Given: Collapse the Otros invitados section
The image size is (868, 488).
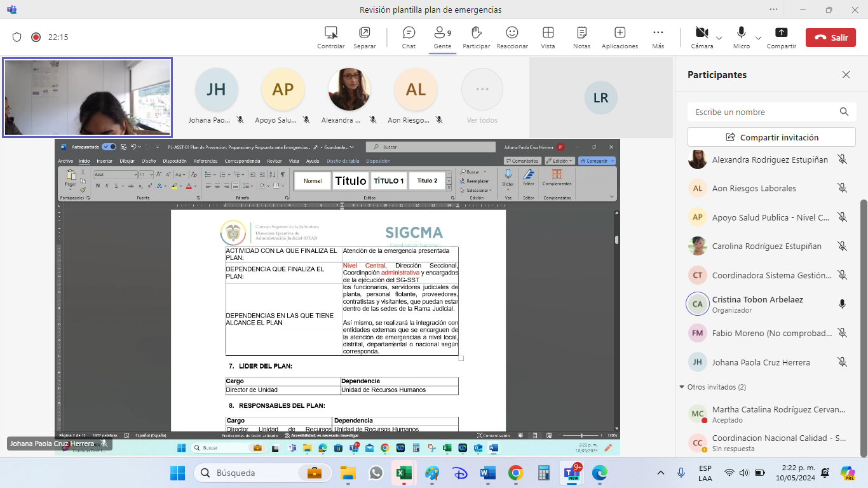Looking at the screenshot, I should coord(682,387).
